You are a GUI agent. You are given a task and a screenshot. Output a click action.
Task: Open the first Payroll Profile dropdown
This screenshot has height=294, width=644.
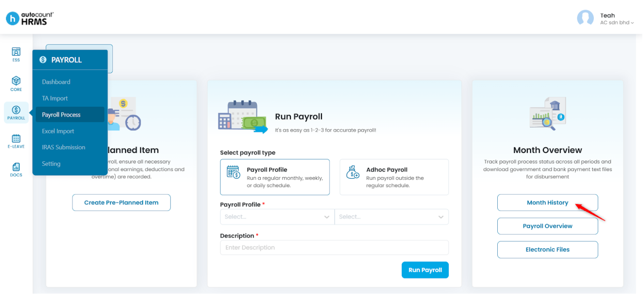[x=277, y=217]
